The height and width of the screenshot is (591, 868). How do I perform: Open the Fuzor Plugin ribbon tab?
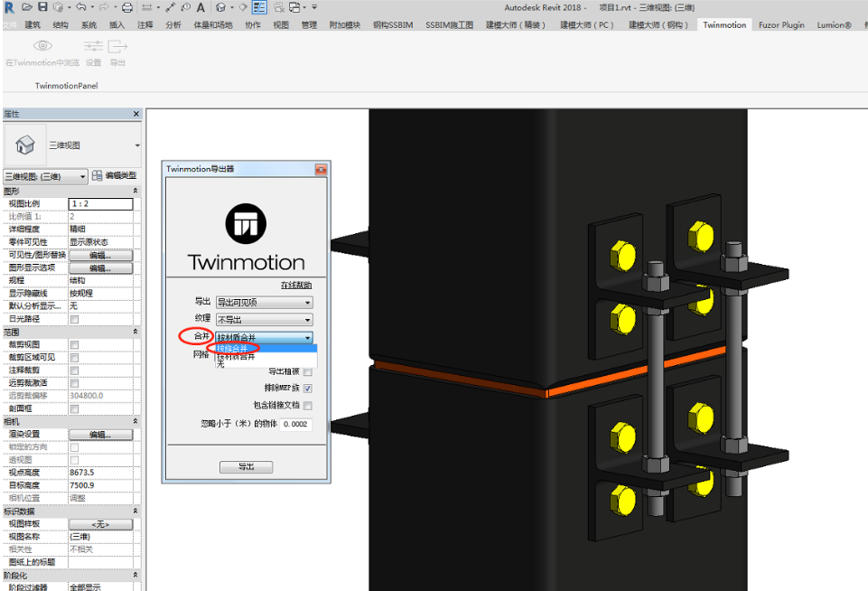click(781, 25)
